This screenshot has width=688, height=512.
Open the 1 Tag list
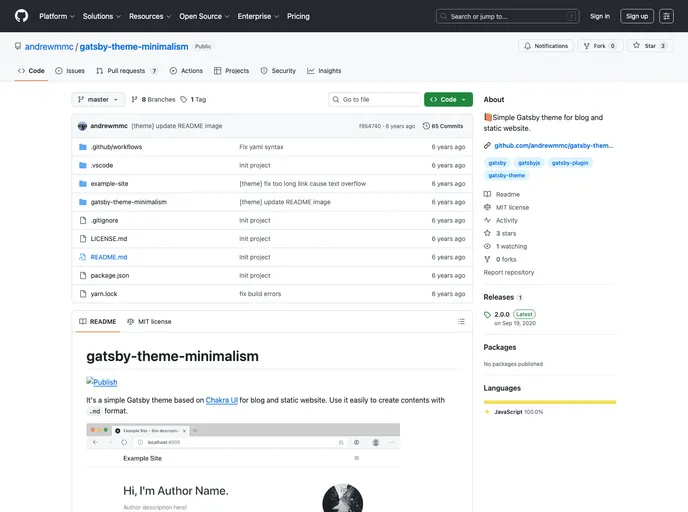coord(195,100)
